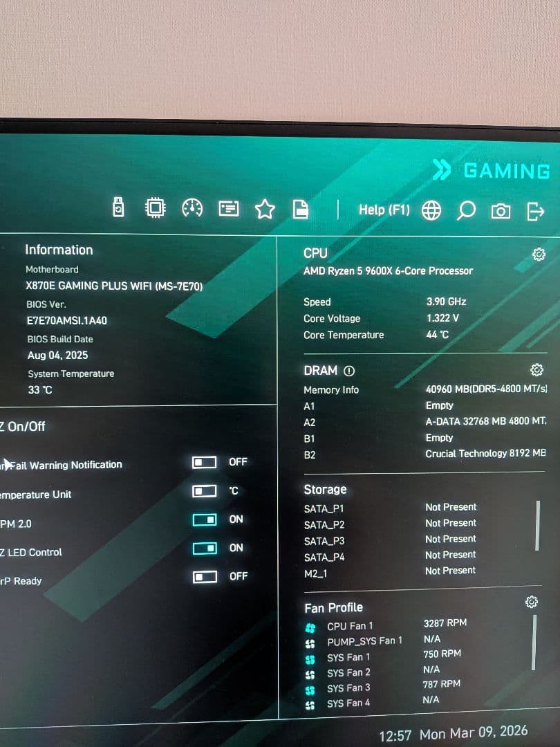This screenshot has height=747, width=560.
Task: Click the 44 °C core temperature value
Action: (x=437, y=335)
